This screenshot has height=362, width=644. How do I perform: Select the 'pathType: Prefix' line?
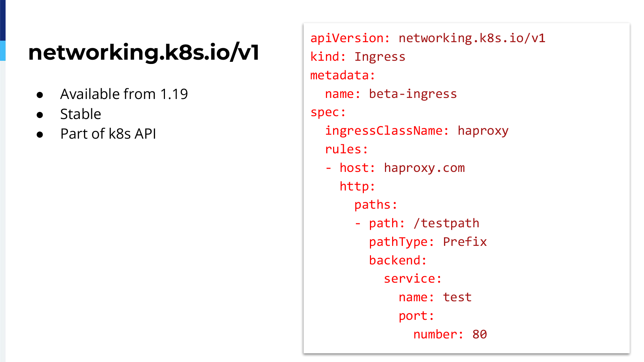click(x=428, y=242)
